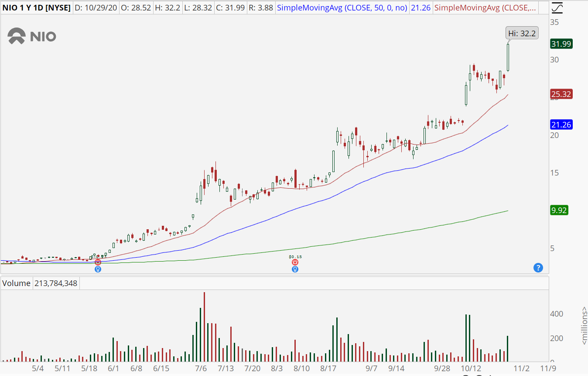Click the blue lightbulb icon near 5/18
The width and height of the screenshot is (588, 376).
(x=98, y=269)
